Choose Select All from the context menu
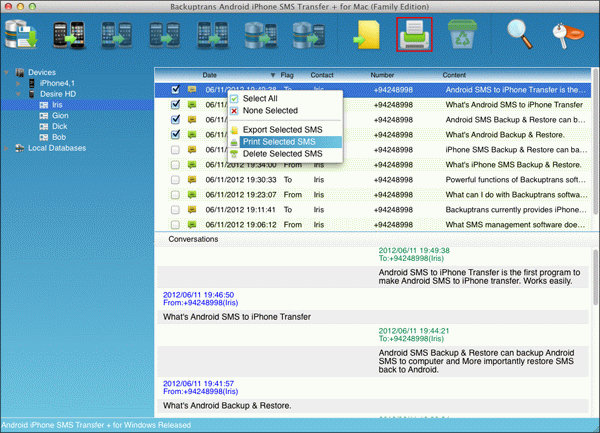The width and height of the screenshot is (600, 433). coord(285,98)
